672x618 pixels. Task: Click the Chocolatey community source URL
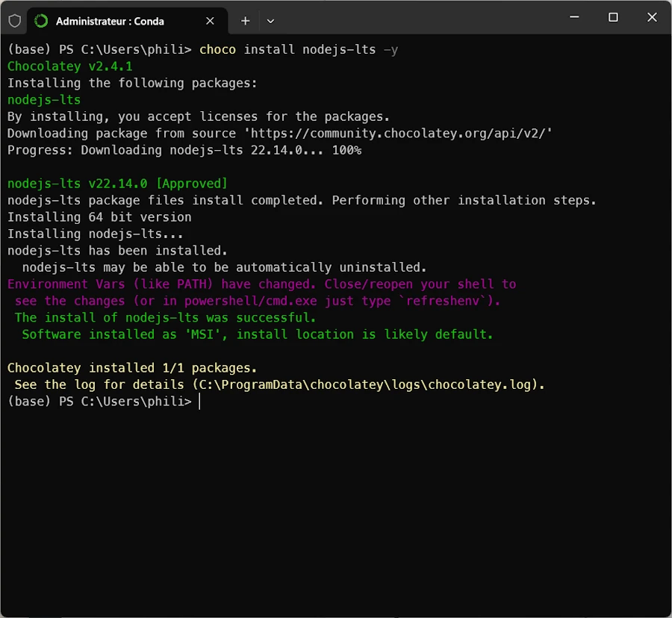coord(399,133)
